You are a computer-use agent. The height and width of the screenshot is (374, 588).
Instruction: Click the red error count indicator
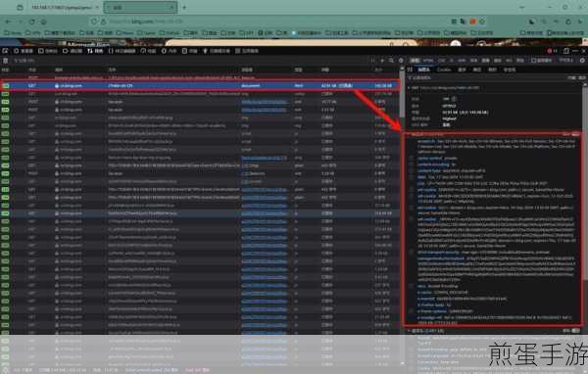(552, 51)
